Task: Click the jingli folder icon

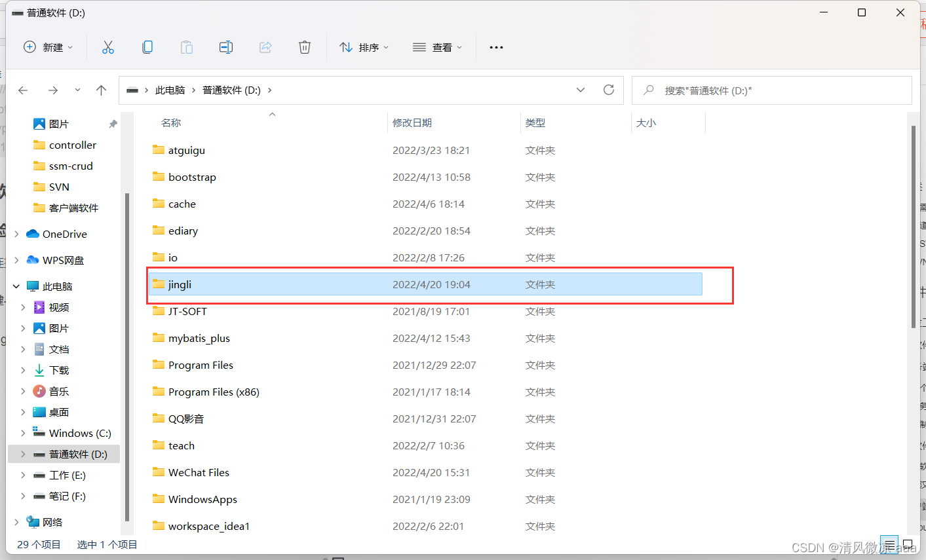Action: click(x=159, y=284)
